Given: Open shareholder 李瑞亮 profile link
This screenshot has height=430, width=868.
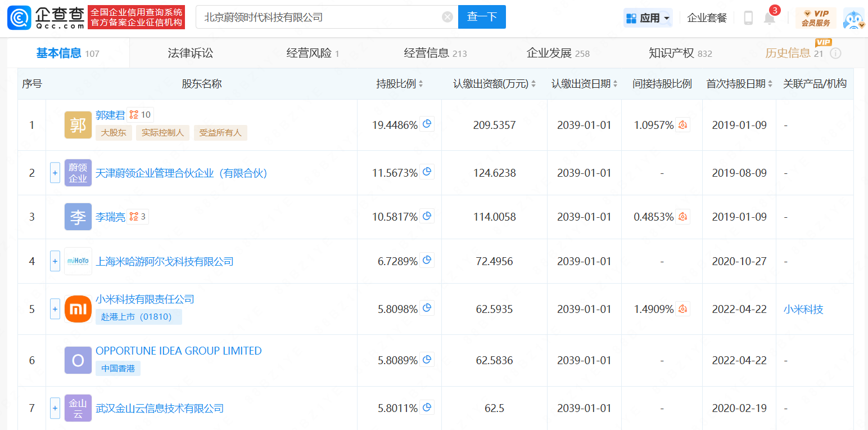Looking at the screenshot, I should tap(110, 217).
